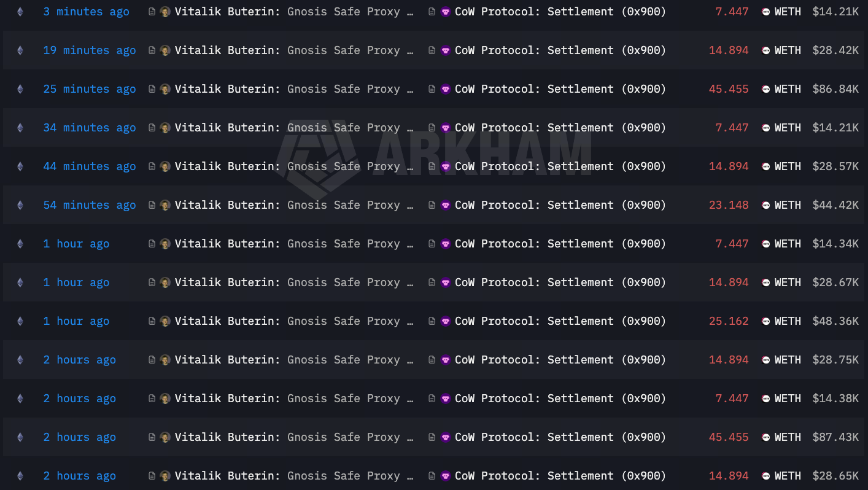The width and height of the screenshot is (868, 490).
Task: Click CoW Protocol logo in the $87.43K row
Action: pos(446,437)
